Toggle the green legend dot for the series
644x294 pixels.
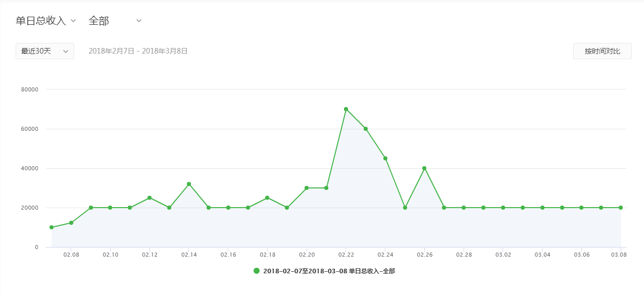point(257,271)
